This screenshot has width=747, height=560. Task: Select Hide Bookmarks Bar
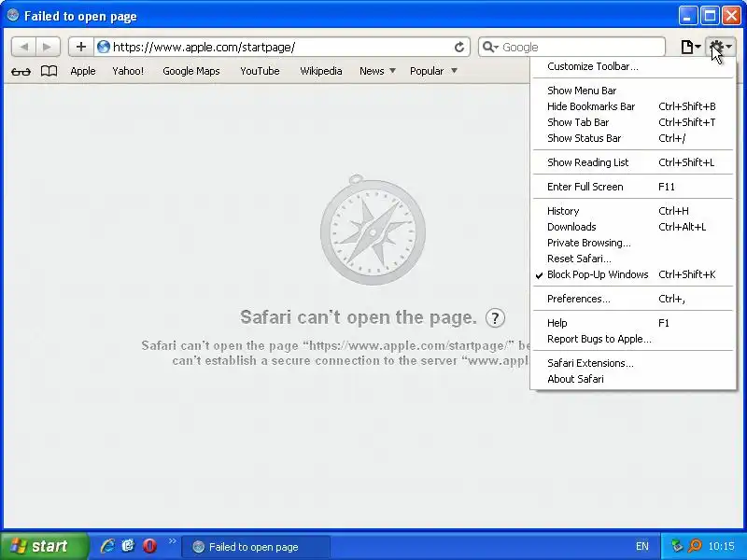633,106
